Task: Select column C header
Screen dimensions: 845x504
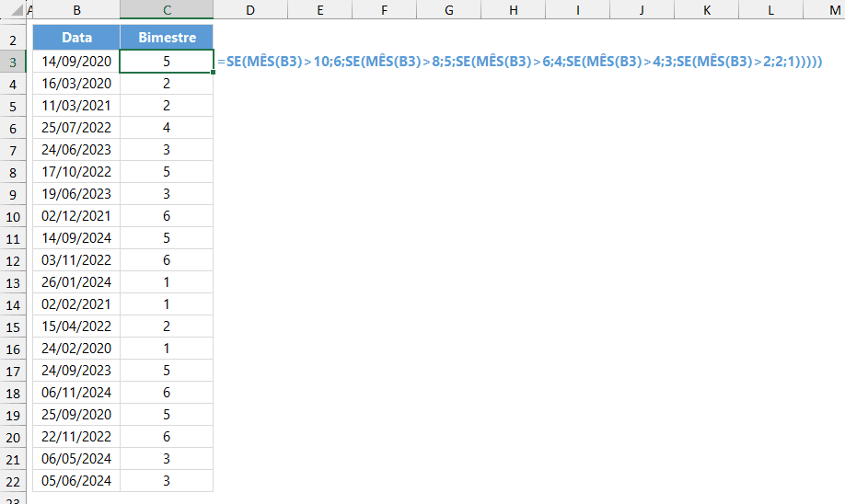Action: click(x=167, y=10)
